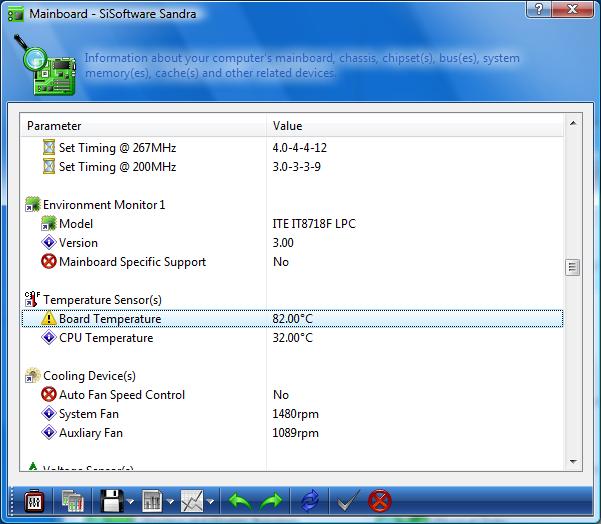Image resolution: width=601 pixels, height=524 pixels.
Task: Click the Parameter column header
Action: click(143, 126)
